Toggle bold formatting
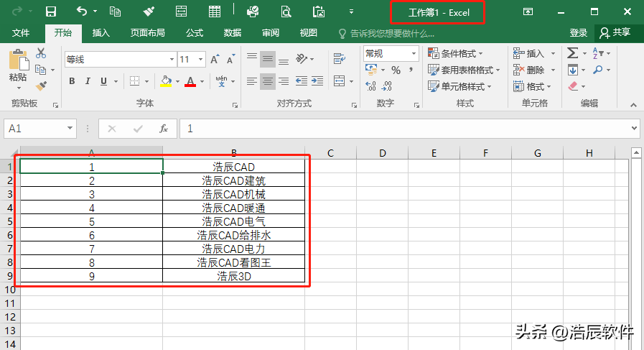This screenshot has height=350, width=644. pyautogui.click(x=72, y=81)
